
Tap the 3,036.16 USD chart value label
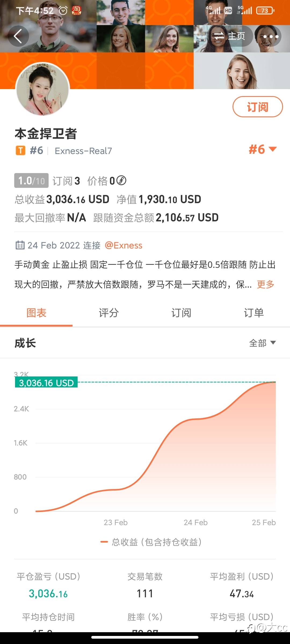click(x=46, y=382)
